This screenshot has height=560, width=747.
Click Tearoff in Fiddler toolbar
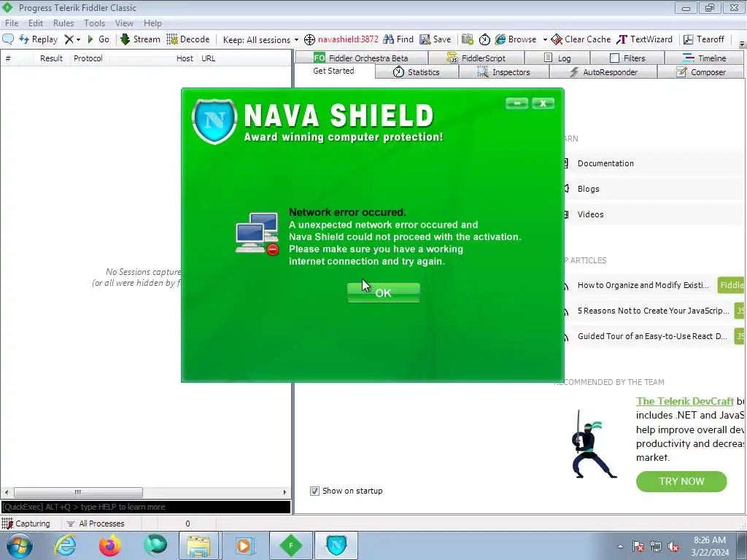pos(704,39)
